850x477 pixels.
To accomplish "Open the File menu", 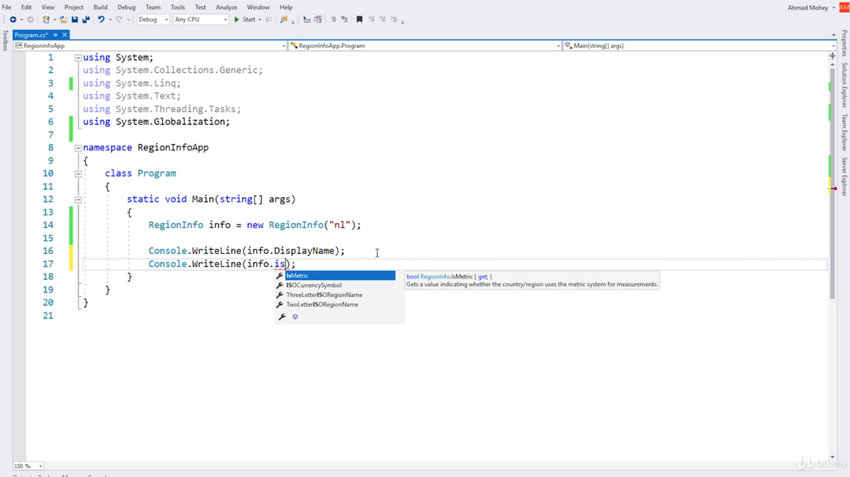I will pyautogui.click(x=7, y=7).
